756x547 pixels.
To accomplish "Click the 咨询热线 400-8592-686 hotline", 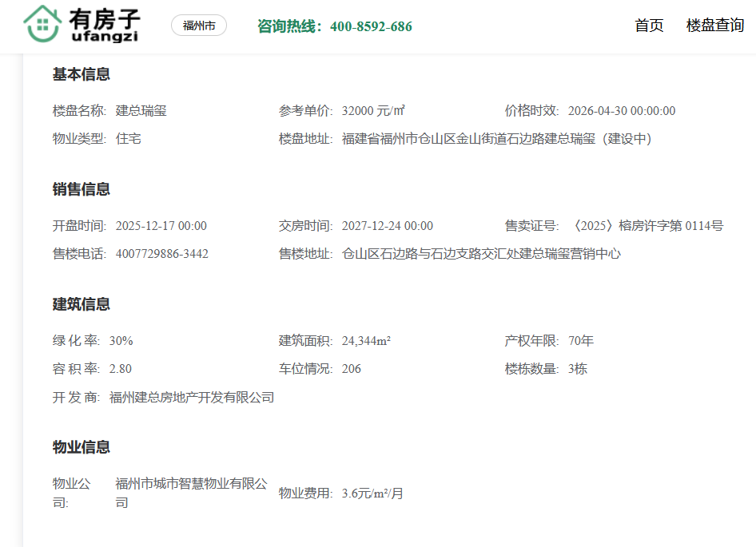I will tap(334, 26).
